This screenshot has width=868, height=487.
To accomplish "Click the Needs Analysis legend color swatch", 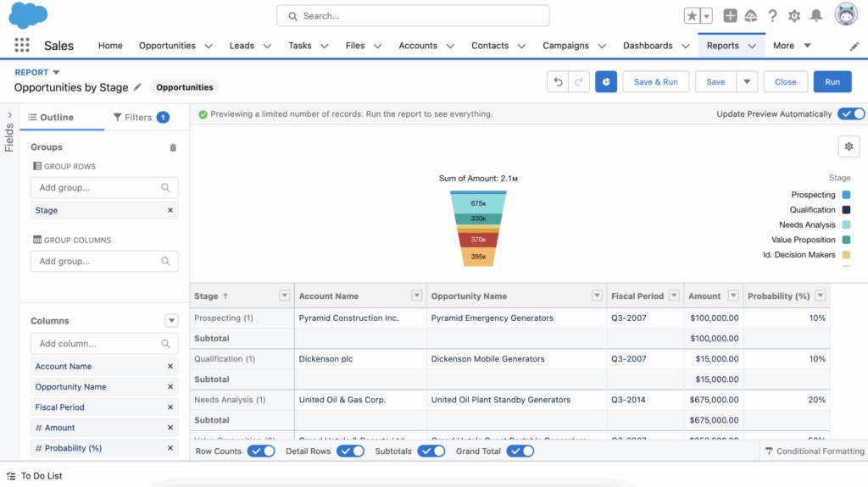I will (x=846, y=224).
